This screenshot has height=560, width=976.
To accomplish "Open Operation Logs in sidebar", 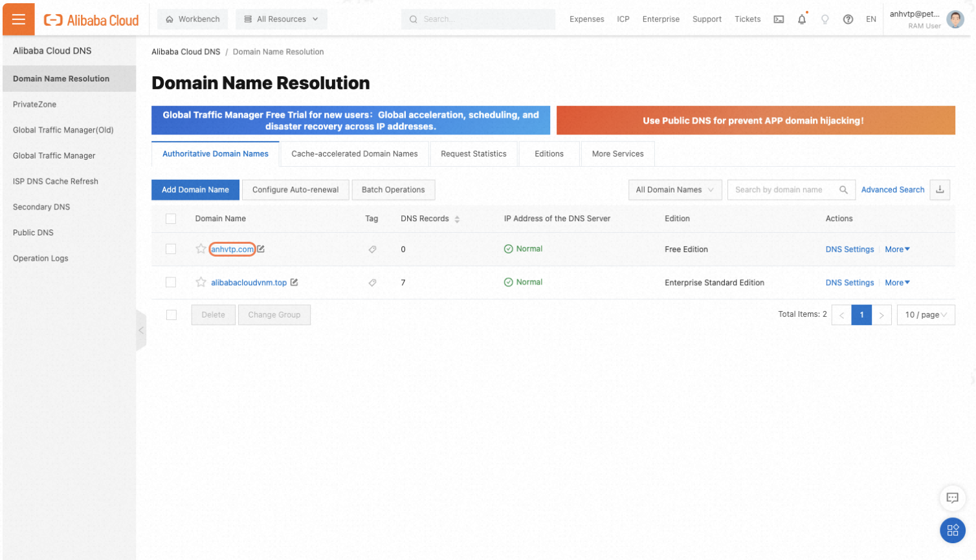I will 69,258.
